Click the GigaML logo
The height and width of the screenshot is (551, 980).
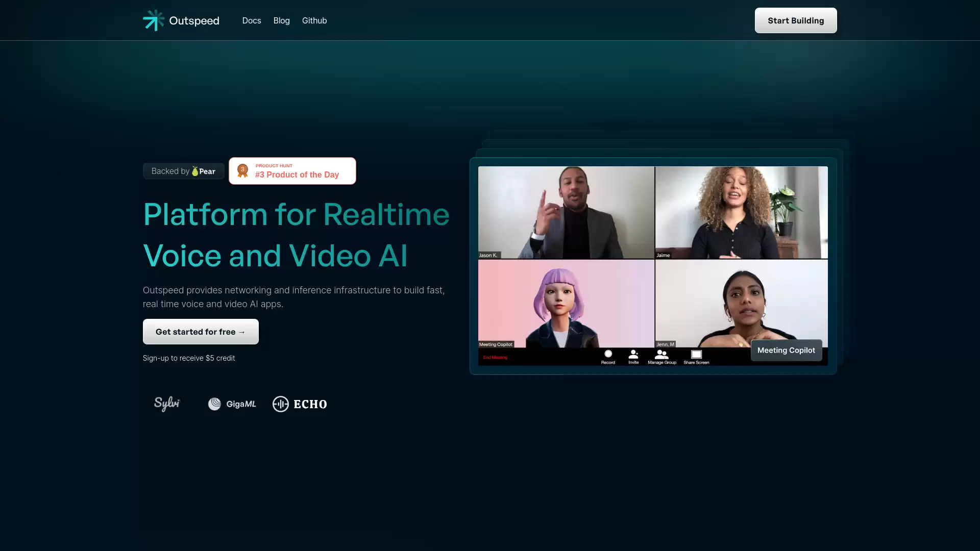click(x=232, y=404)
